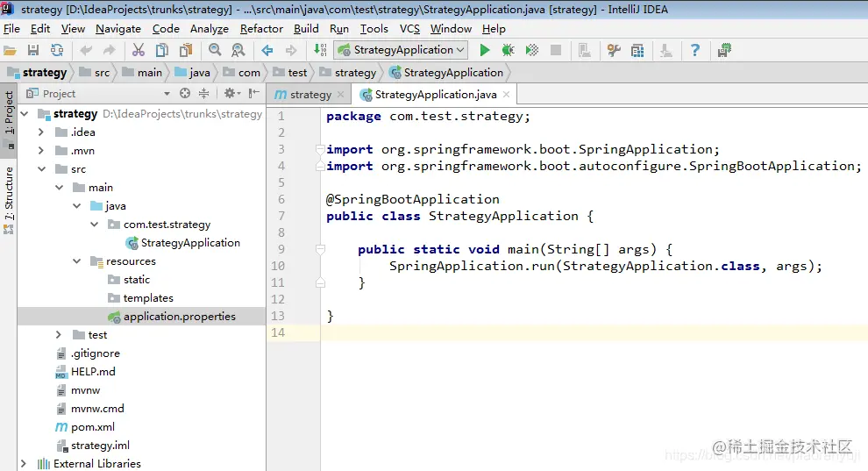The height and width of the screenshot is (471, 868).
Task: Expand External Libraries node
Action: (x=24, y=464)
